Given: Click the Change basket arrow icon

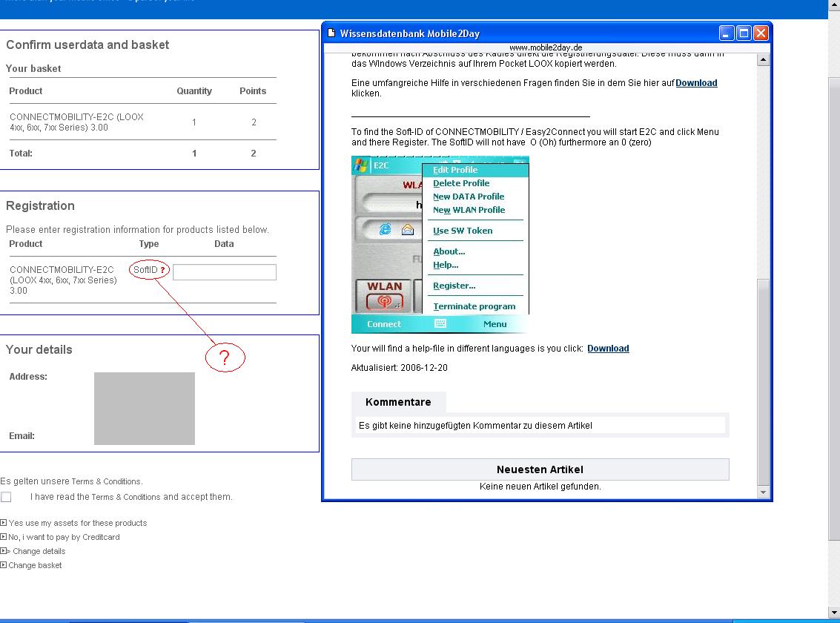Looking at the screenshot, I should click(x=3, y=565).
